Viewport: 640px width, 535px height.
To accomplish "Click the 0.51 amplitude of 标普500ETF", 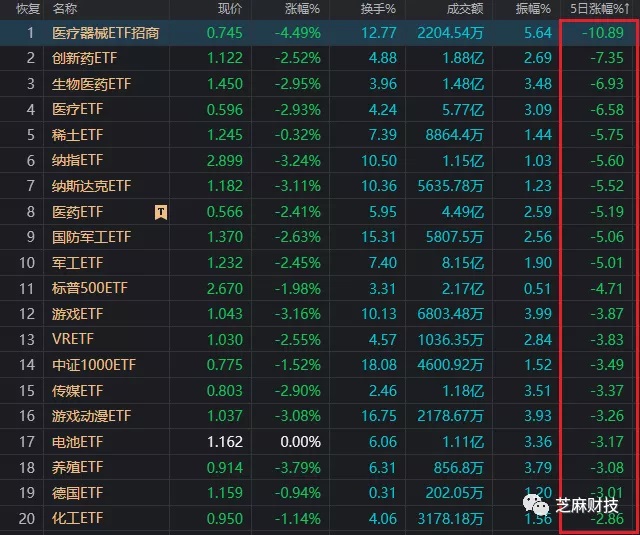I will 538,289.
